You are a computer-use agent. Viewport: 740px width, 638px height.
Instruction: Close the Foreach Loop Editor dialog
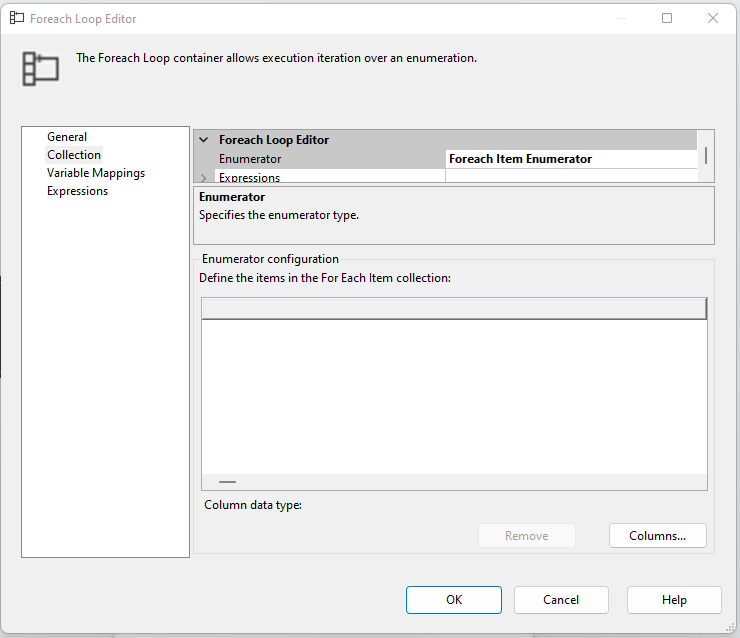pyautogui.click(x=713, y=18)
